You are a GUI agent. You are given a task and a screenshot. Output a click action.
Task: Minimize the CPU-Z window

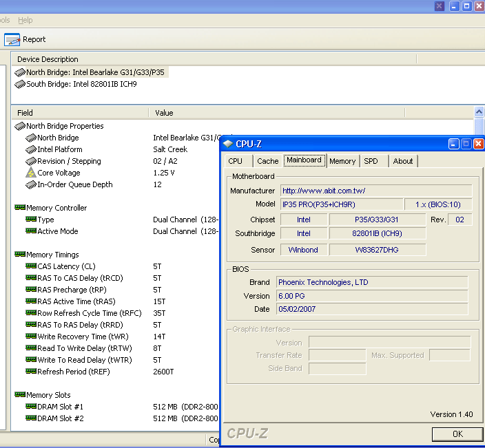(x=453, y=144)
